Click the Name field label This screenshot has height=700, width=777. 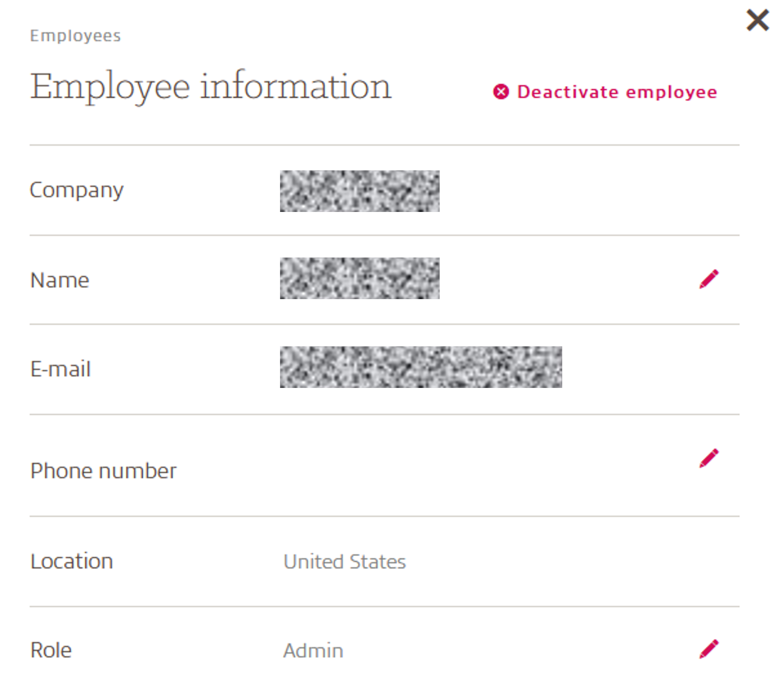click(60, 280)
